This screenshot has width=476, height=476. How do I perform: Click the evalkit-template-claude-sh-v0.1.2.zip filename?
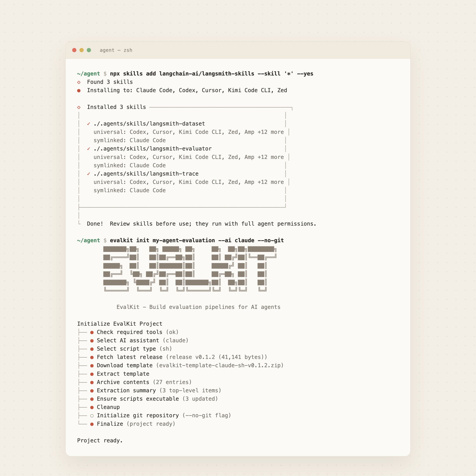[220, 366]
